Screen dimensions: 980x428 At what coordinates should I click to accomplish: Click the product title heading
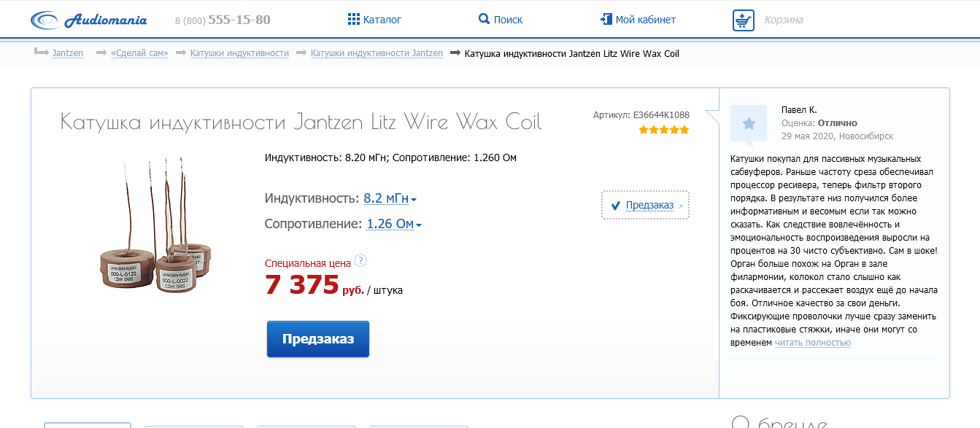[x=301, y=121]
